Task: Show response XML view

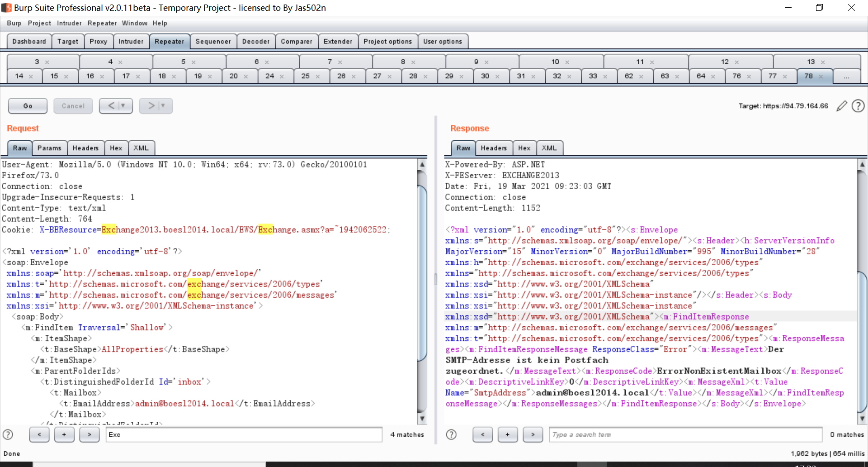Action: pos(549,148)
